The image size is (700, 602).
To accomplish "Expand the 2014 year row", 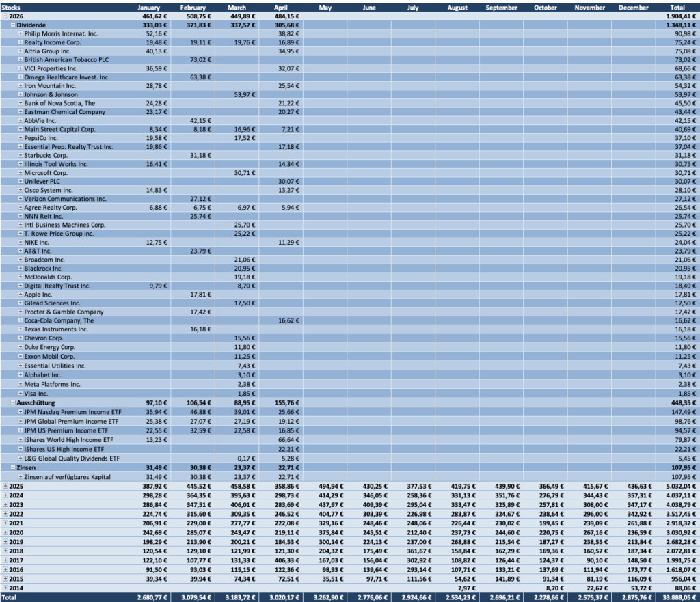I will pos(5,588).
